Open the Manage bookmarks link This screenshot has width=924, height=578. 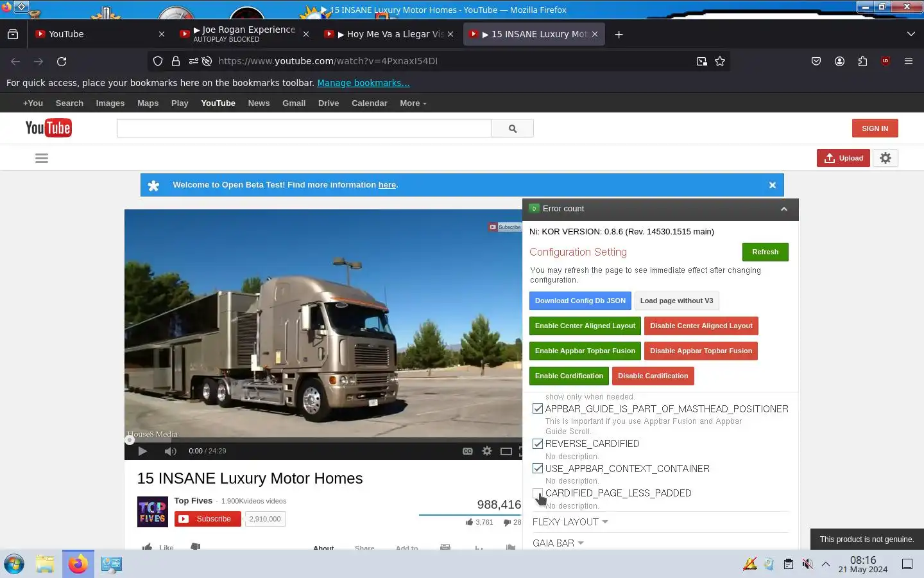click(x=363, y=83)
